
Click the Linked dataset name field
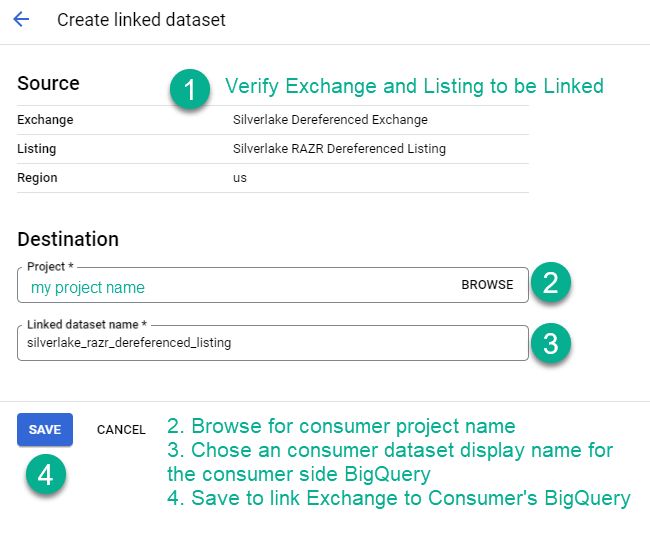(272, 343)
